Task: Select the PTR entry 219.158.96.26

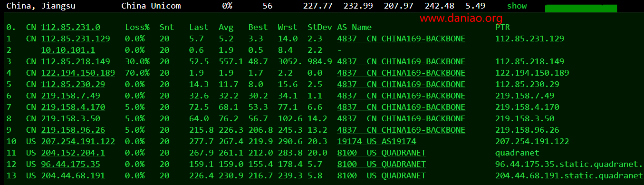Action: [527, 130]
